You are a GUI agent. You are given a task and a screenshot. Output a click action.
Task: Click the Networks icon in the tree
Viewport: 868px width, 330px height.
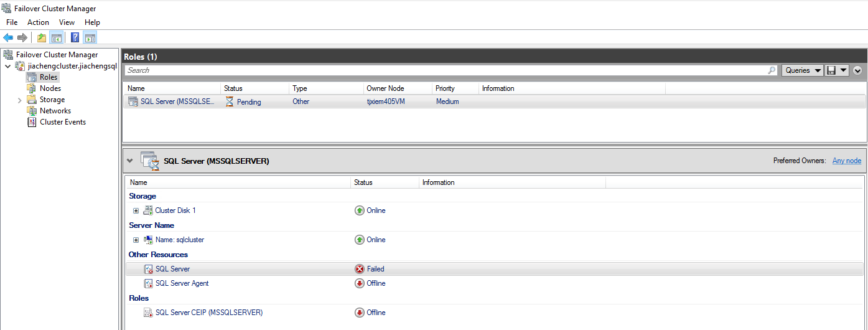pyautogui.click(x=32, y=111)
